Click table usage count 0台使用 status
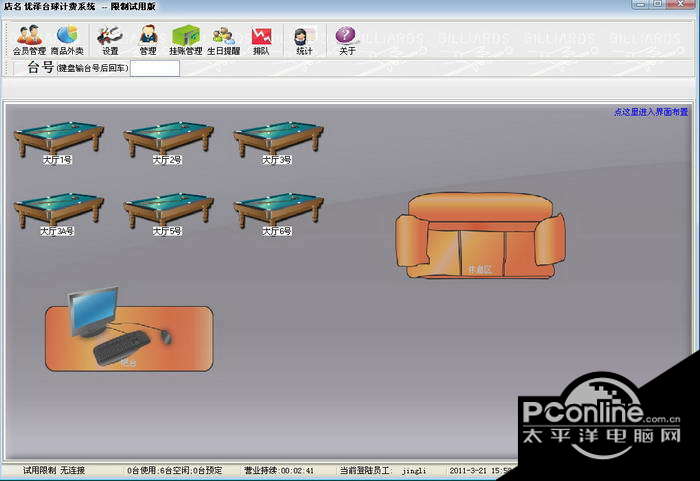700x481 pixels. click(x=175, y=470)
